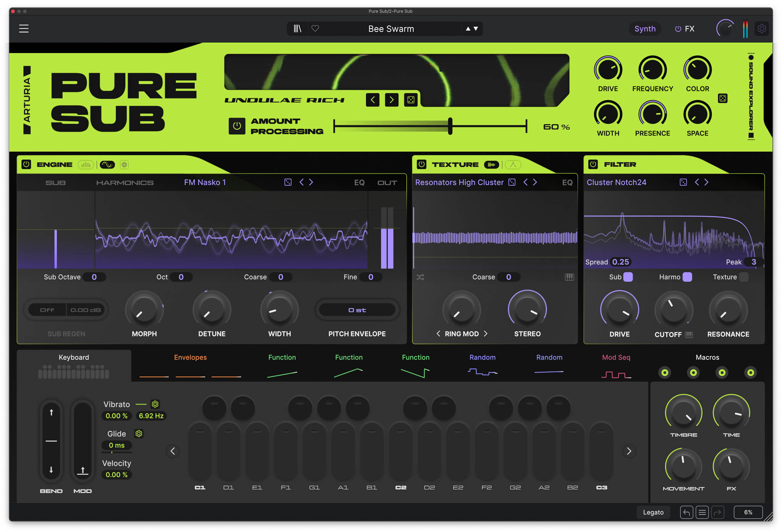Switch to the Synth view
782x532 pixels.
click(x=645, y=29)
